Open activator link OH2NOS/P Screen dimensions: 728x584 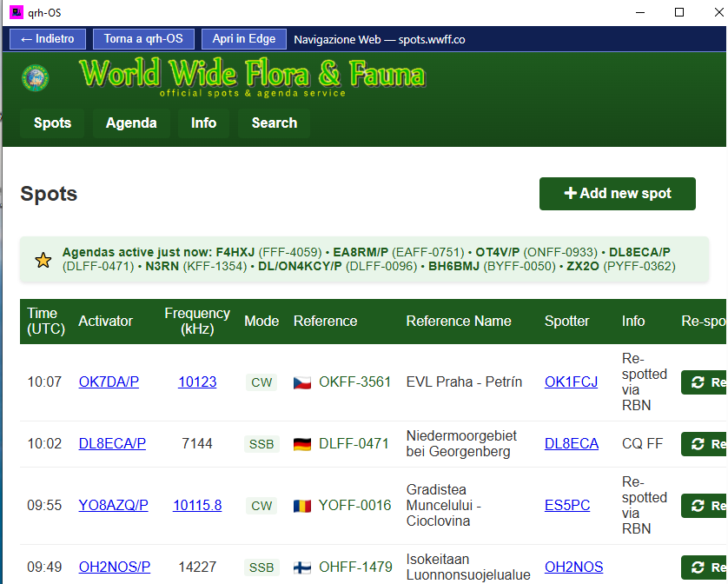click(x=114, y=567)
